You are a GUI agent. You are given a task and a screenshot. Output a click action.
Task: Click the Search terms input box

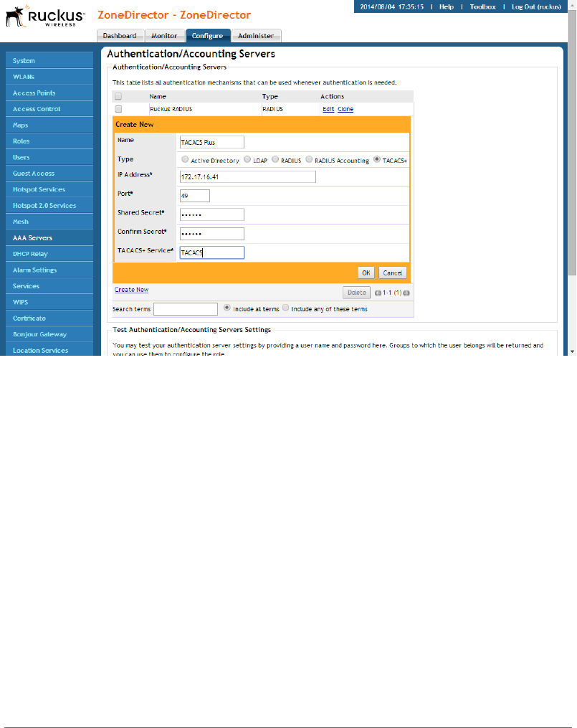click(186, 309)
